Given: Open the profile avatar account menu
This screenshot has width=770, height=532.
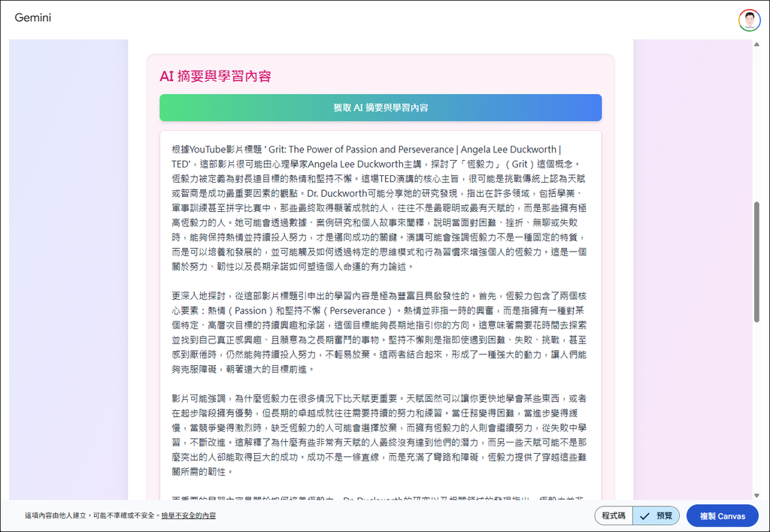Looking at the screenshot, I should click(750, 20).
